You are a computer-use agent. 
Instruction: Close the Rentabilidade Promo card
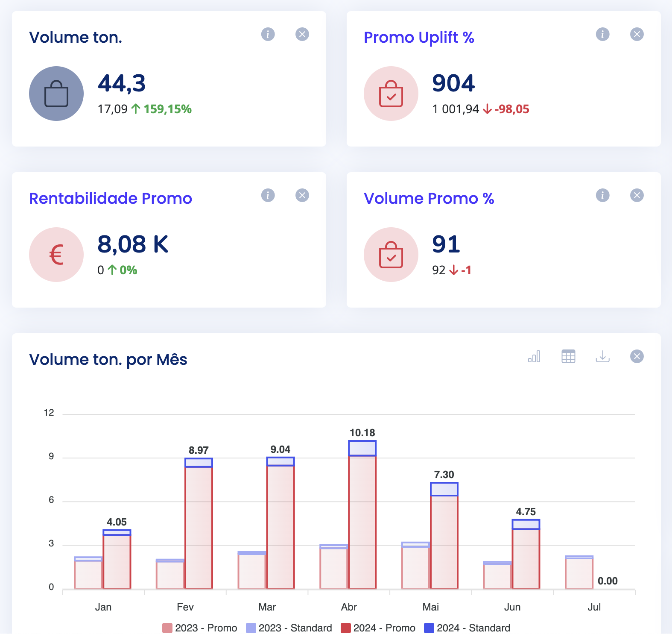302,195
